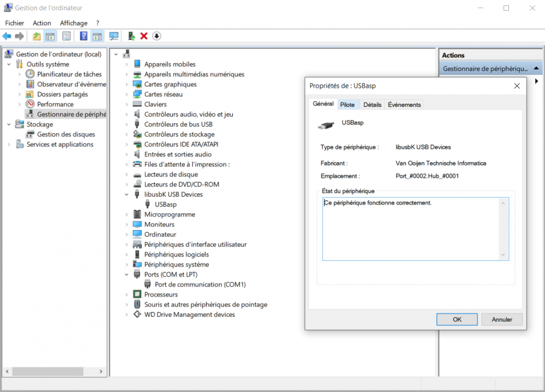The width and height of the screenshot is (545, 392).
Task: Open the Affichage menu
Action: click(x=74, y=23)
